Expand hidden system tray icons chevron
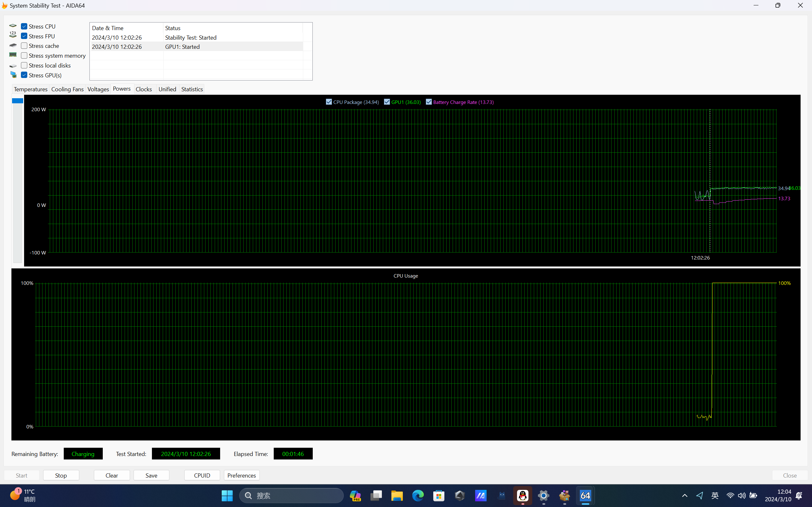This screenshot has width=812, height=507. pyautogui.click(x=684, y=495)
